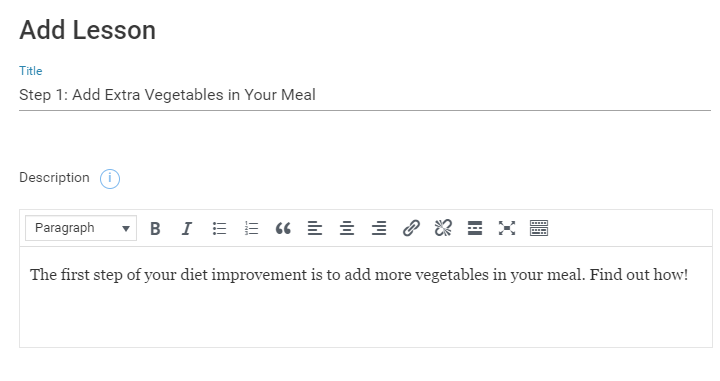This screenshot has width=720, height=381.
Task: Remove link using the broken chain icon
Action: tap(443, 228)
